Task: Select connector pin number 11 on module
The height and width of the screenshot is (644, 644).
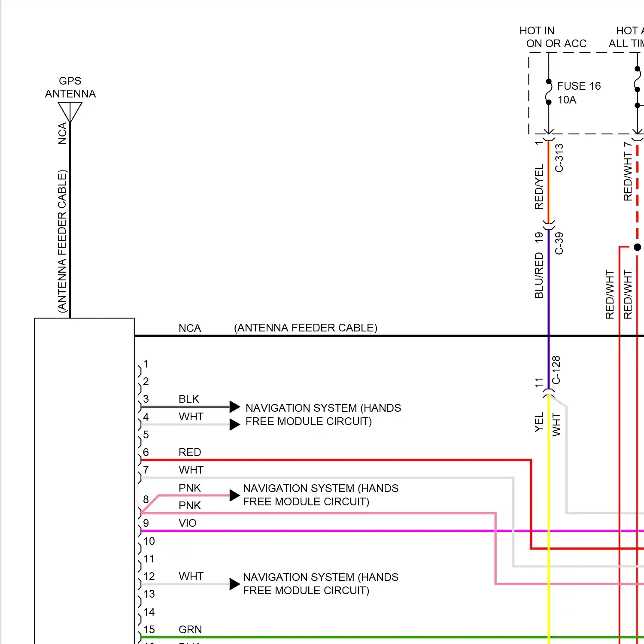Action: (149, 559)
